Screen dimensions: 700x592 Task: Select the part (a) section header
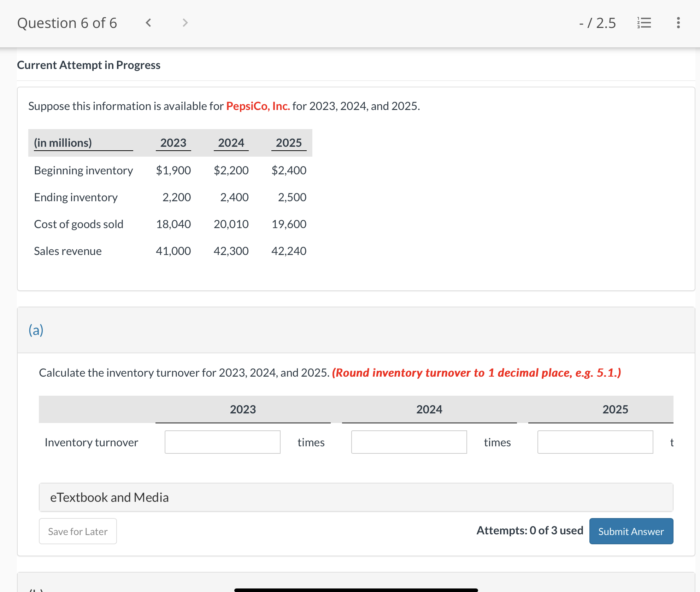36,330
